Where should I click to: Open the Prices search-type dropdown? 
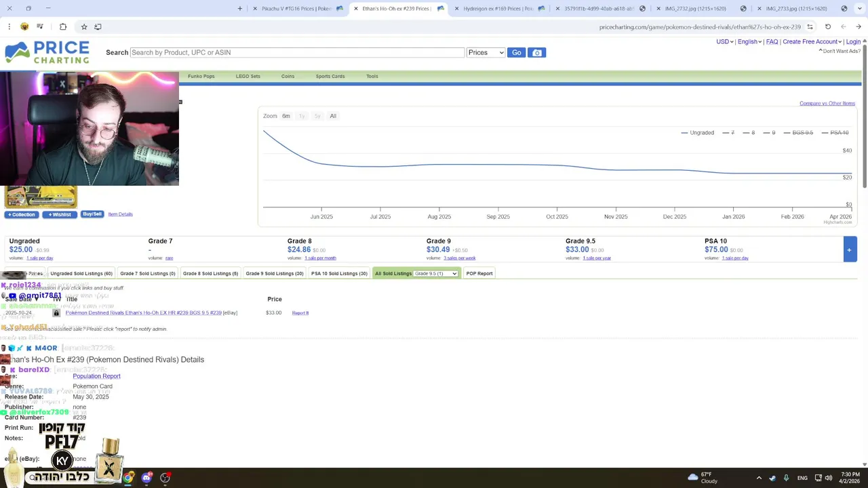(486, 53)
